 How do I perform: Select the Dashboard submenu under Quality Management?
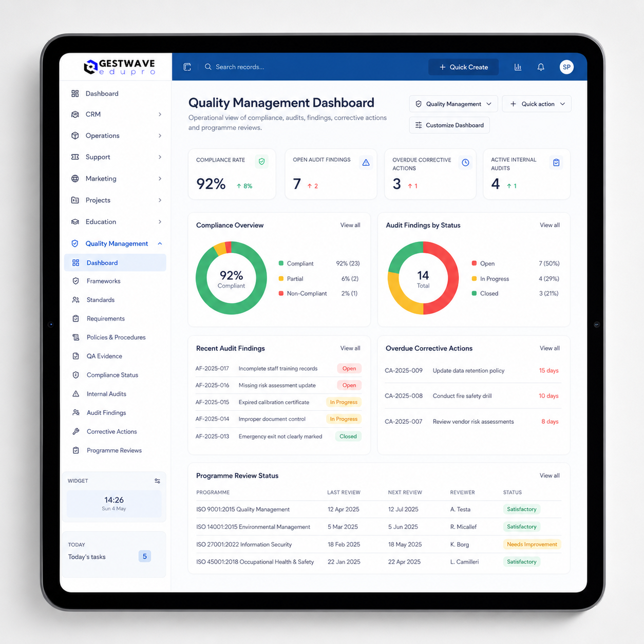[115, 262]
